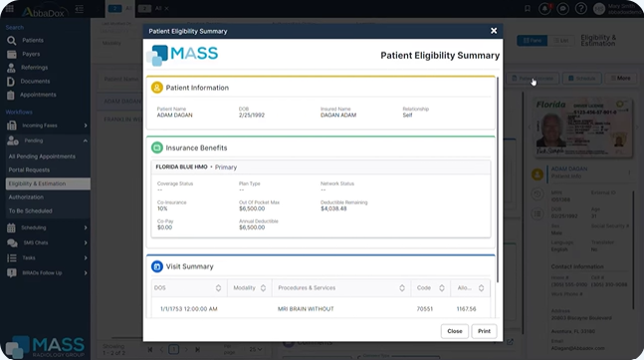
Task: Expand BIRADs Follow Up in sidebar
Action: (86, 272)
